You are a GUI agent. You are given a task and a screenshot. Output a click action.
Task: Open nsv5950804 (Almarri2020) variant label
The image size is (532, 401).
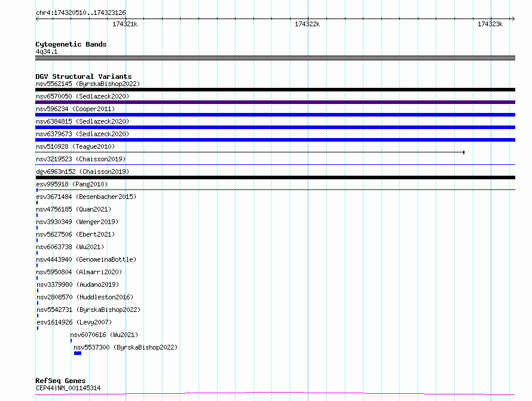pos(79,272)
